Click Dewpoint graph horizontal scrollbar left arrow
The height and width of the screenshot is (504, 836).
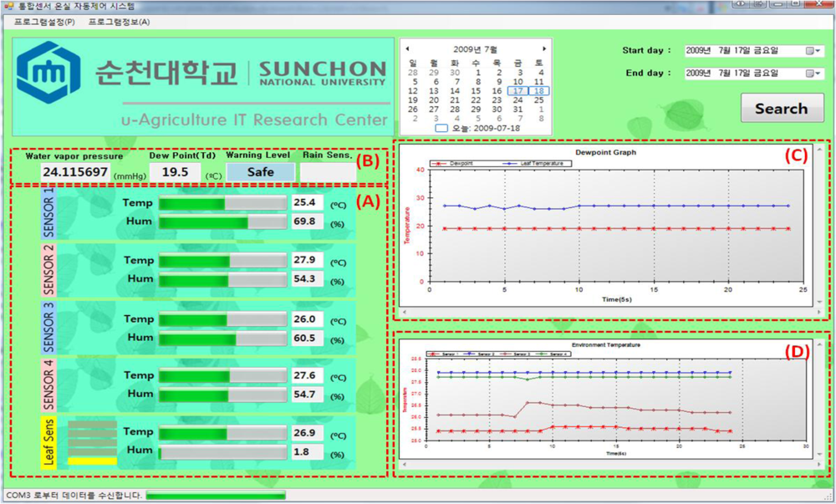(x=404, y=313)
